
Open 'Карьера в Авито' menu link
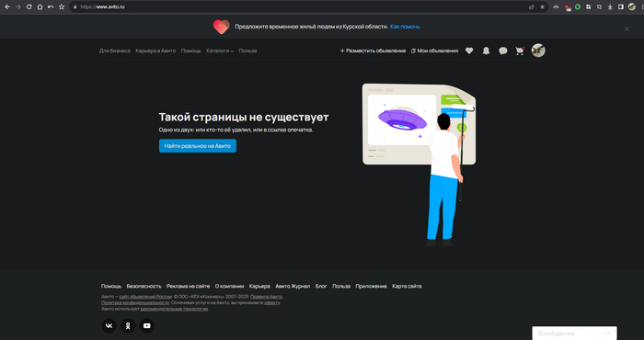(155, 51)
